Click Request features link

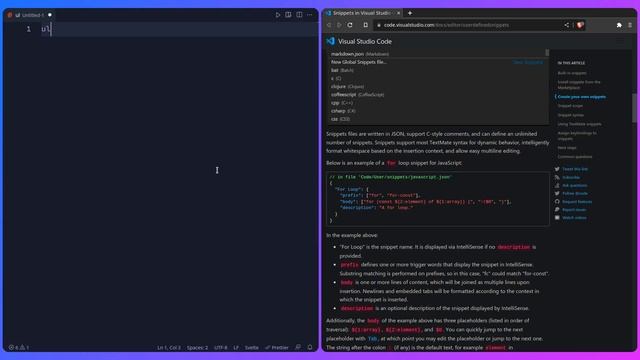coord(577,202)
